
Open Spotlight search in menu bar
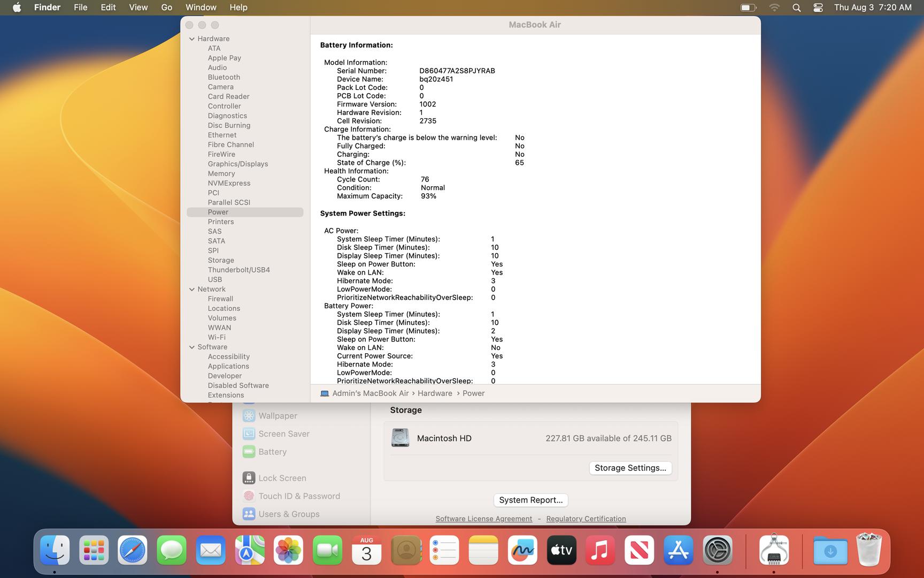pos(797,7)
